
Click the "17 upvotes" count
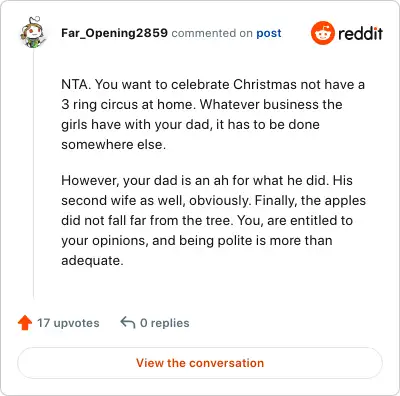[68, 323]
